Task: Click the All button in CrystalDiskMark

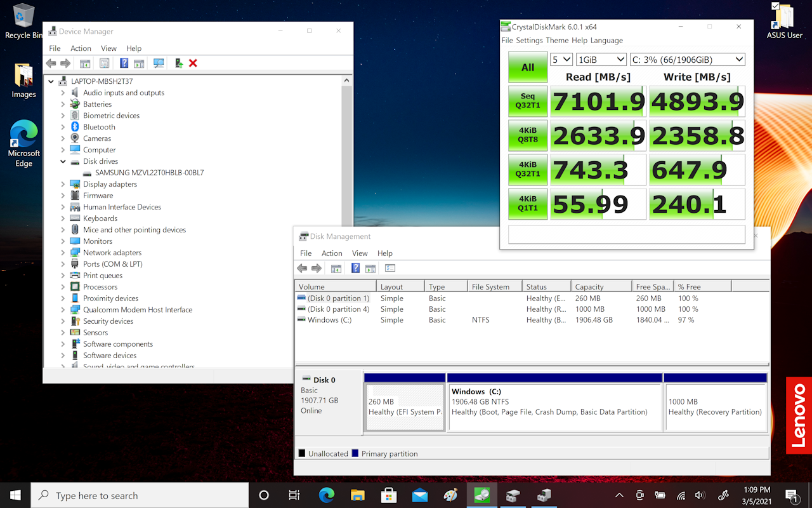Action: click(528, 67)
